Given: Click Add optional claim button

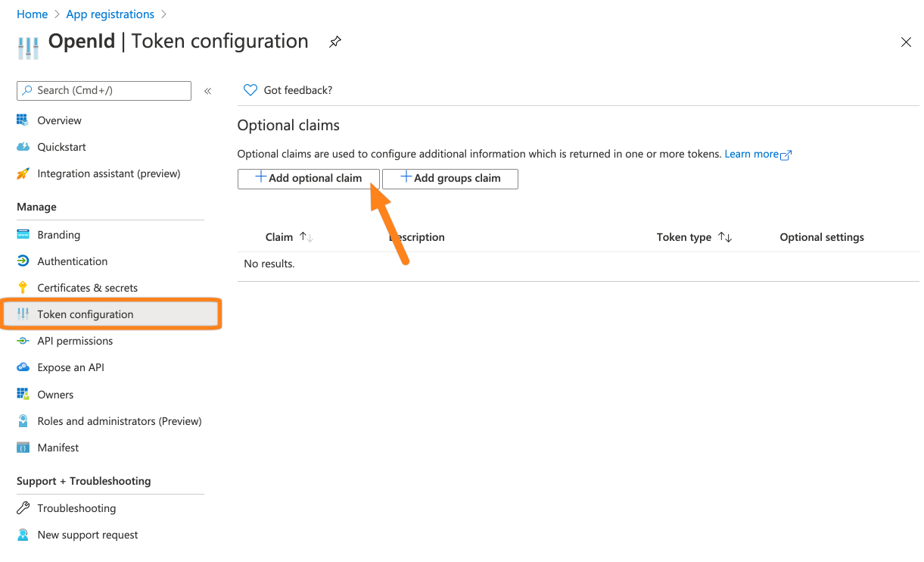Looking at the screenshot, I should 308,178.
